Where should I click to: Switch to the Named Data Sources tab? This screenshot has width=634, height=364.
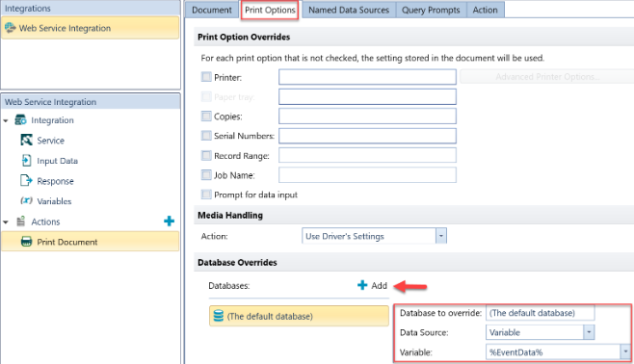pyautogui.click(x=349, y=10)
